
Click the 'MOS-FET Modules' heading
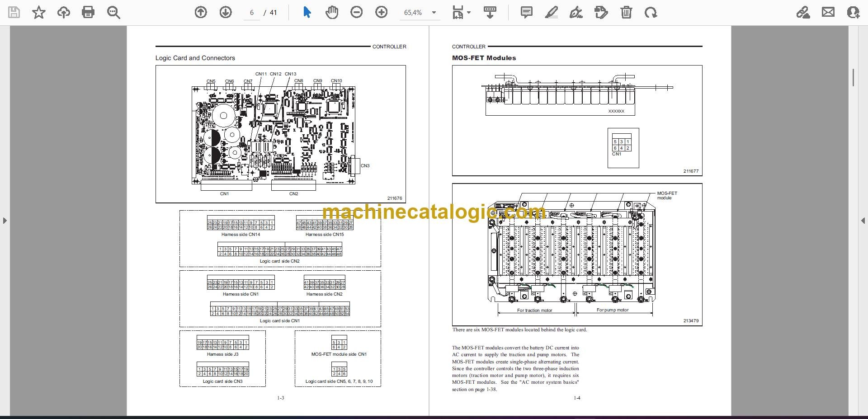click(484, 58)
